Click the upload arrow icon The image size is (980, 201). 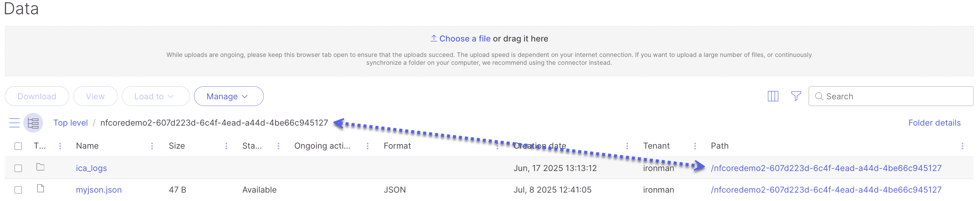(x=433, y=38)
